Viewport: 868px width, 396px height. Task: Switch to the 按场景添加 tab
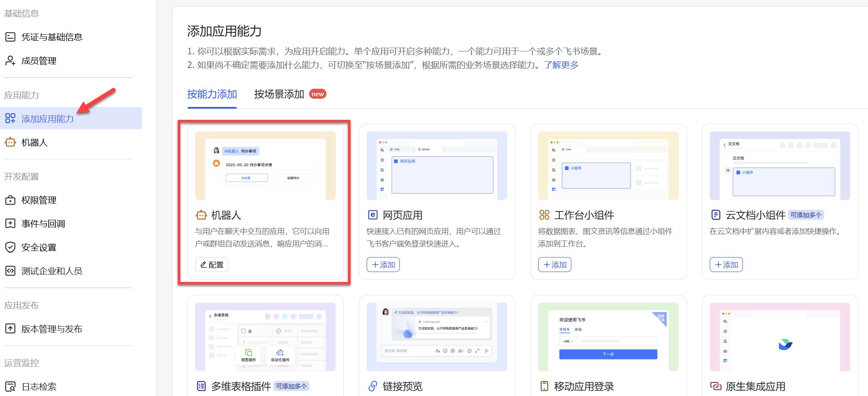279,94
